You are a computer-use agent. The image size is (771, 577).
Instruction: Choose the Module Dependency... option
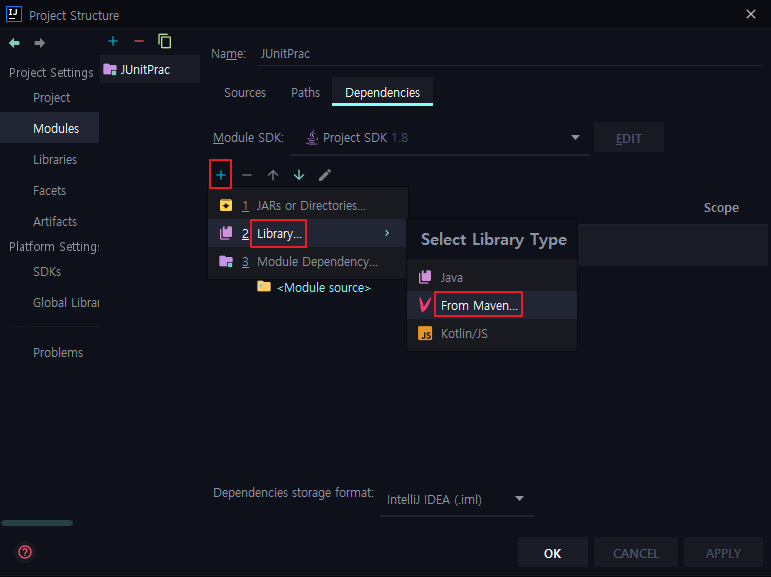(x=308, y=261)
